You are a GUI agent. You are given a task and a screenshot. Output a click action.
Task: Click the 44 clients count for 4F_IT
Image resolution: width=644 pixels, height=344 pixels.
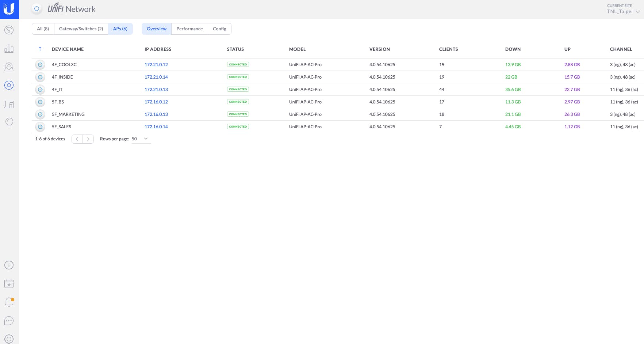tap(442, 90)
